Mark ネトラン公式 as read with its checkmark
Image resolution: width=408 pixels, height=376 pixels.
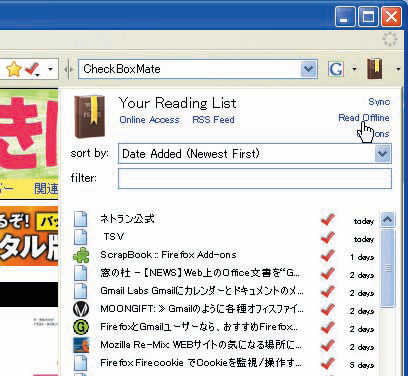click(x=328, y=219)
